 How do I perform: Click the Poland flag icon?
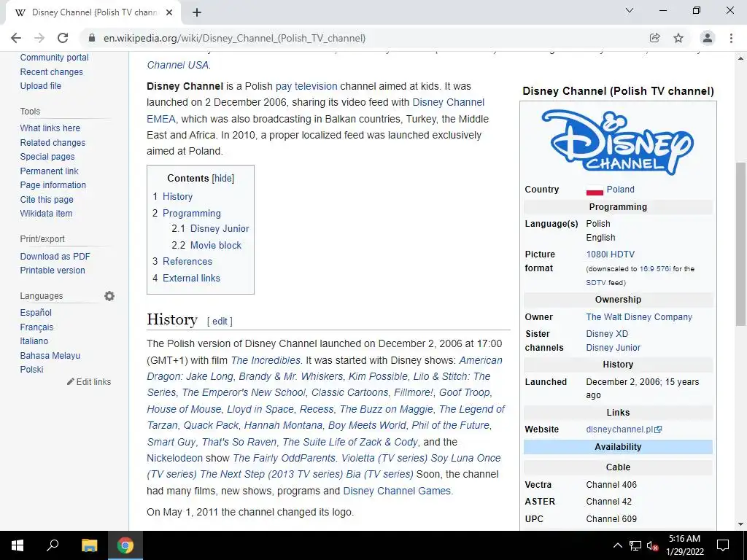point(595,190)
